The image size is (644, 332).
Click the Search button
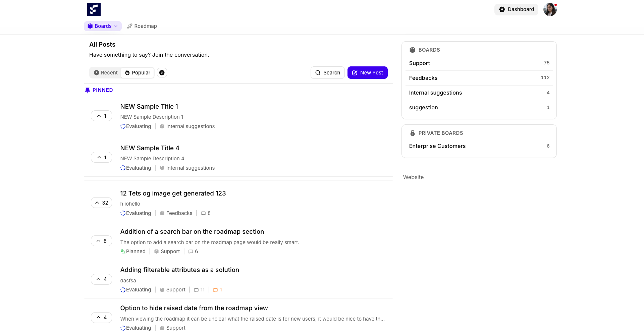click(328, 73)
